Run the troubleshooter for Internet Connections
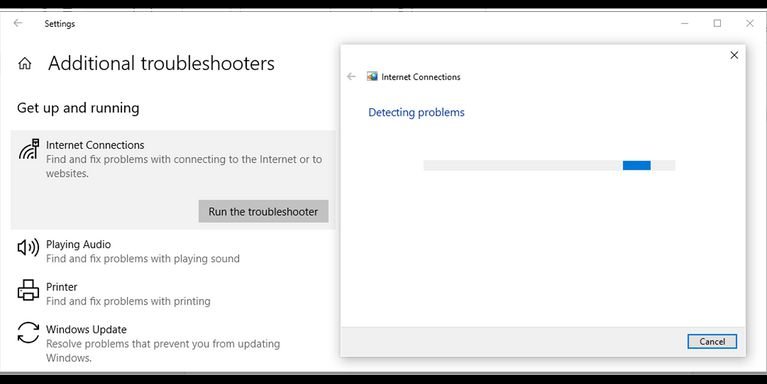Viewport: 767px width, 384px height. 263,211
